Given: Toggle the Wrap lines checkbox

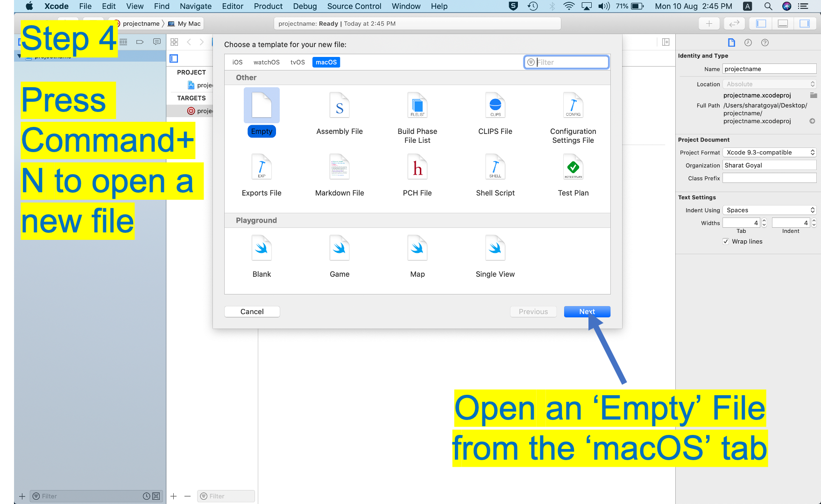Looking at the screenshot, I should 726,241.
